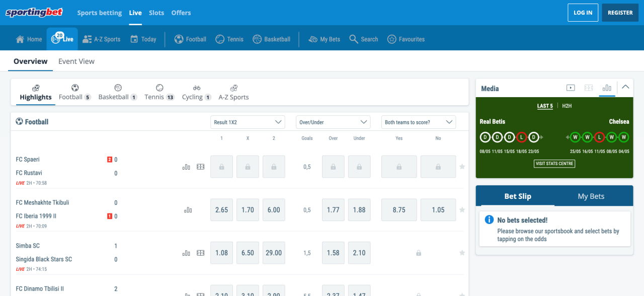Select Yes both teams score 8.75
The width and height of the screenshot is (644, 296).
[399, 210]
